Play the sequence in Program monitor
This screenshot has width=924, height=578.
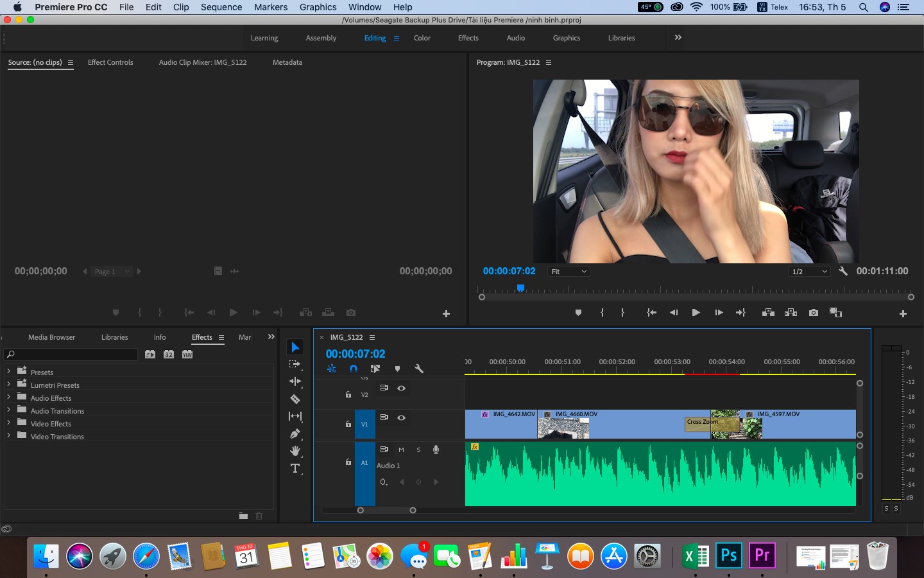(x=696, y=313)
